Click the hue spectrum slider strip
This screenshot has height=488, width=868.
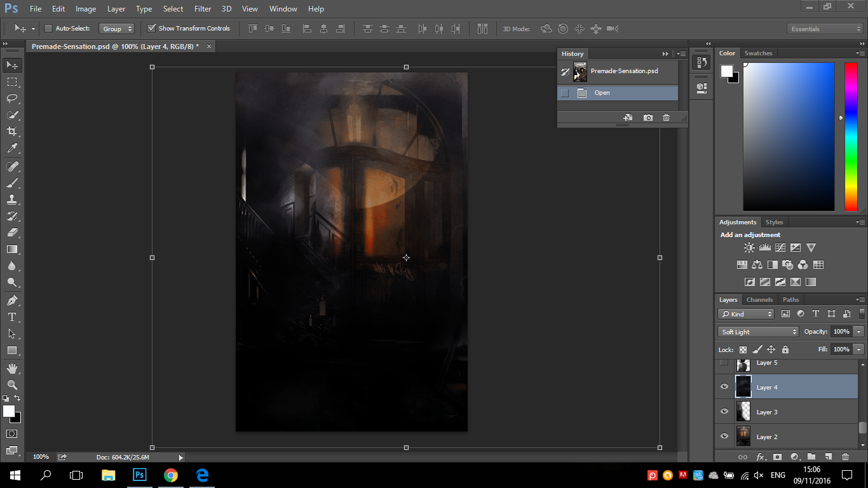851,137
